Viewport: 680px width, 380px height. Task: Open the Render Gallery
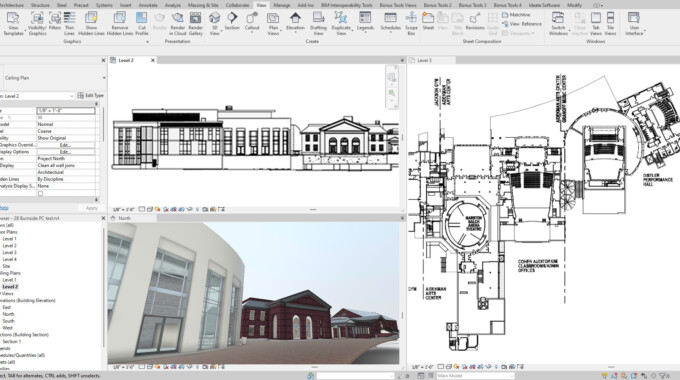[196, 23]
